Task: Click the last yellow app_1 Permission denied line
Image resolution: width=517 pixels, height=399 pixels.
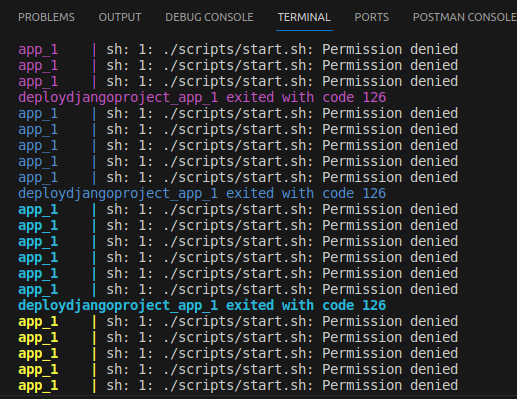Action: coord(238,386)
